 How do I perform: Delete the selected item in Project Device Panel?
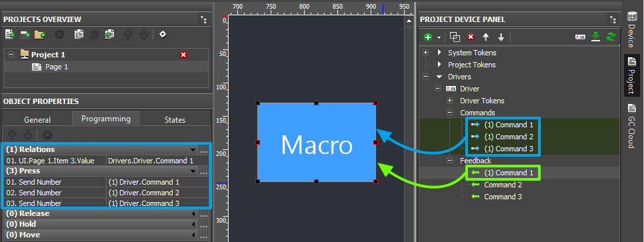(471, 37)
